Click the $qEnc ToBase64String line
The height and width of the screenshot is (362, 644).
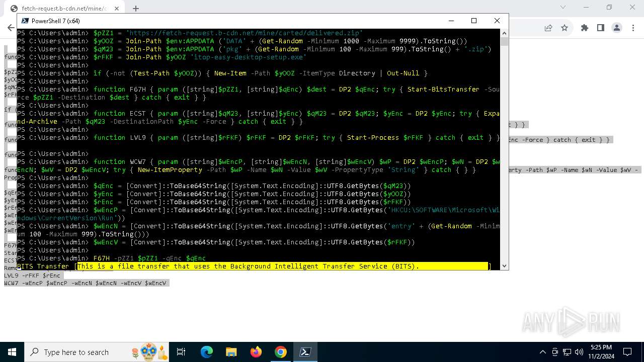point(214,186)
